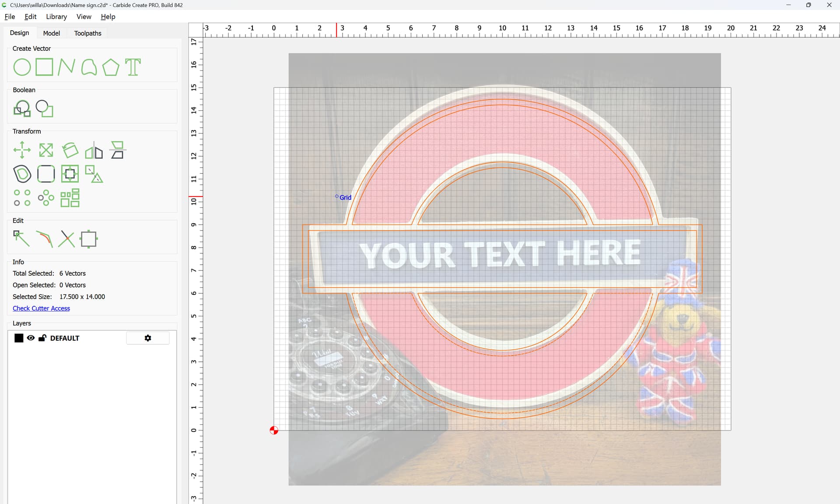Open the Offset Vectors tool
This screenshot has width=840, height=504.
[22, 174]
